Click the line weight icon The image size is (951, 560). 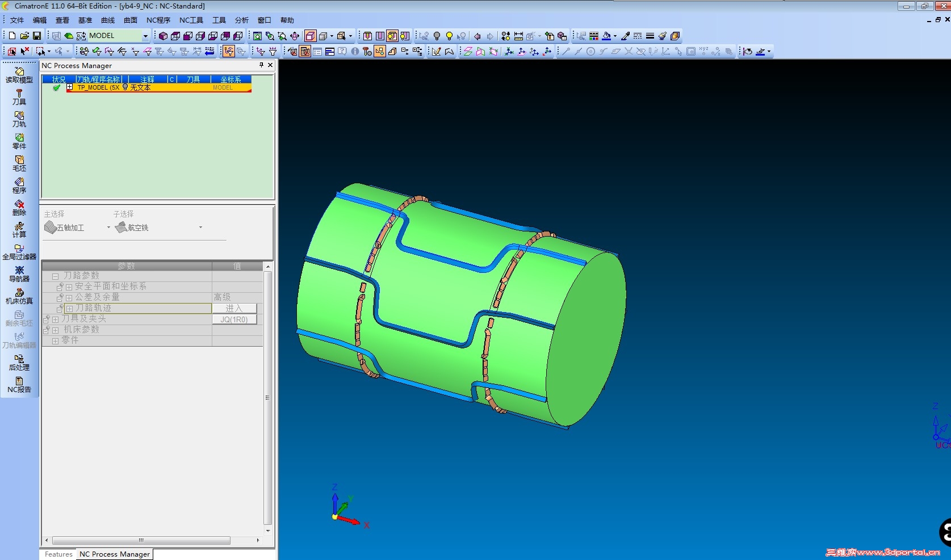tap(650, 36)
